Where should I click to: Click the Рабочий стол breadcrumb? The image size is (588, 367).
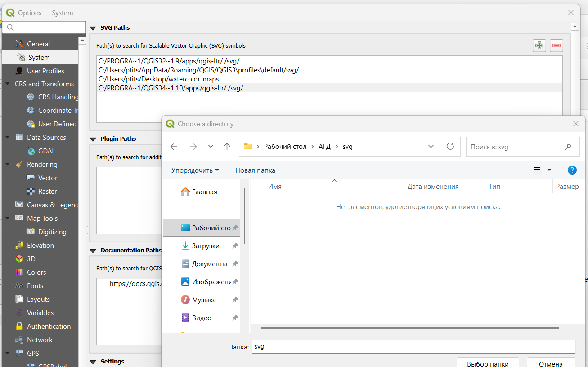click(285, 147)
